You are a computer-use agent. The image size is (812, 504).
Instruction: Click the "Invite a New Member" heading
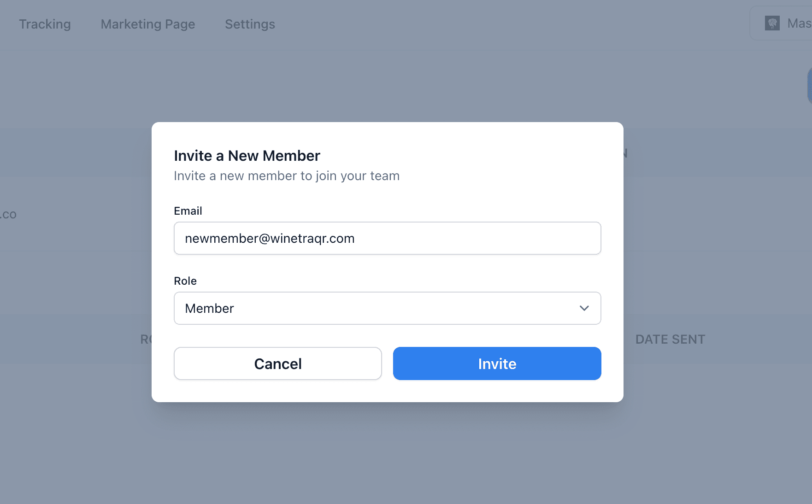[x=247, y=156]
